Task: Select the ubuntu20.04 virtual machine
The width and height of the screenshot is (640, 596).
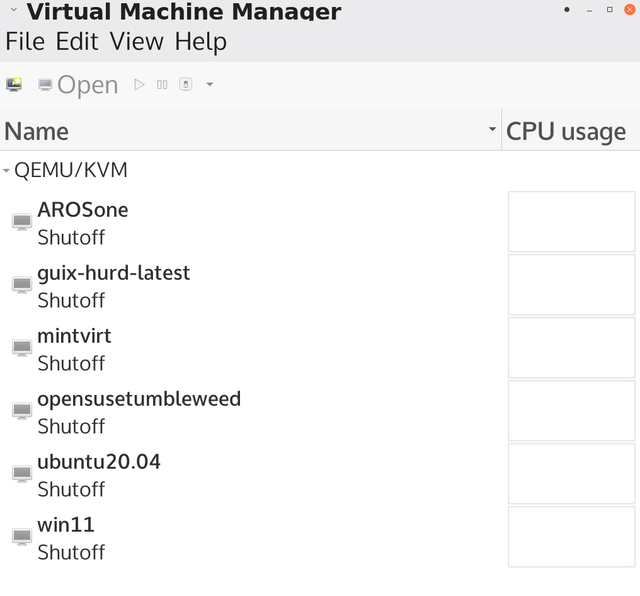Action: click(320, 474)
